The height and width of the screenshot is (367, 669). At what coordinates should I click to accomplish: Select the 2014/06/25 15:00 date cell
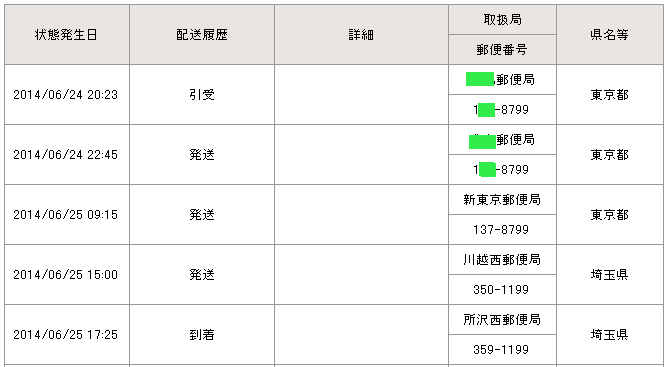[67, 274]
